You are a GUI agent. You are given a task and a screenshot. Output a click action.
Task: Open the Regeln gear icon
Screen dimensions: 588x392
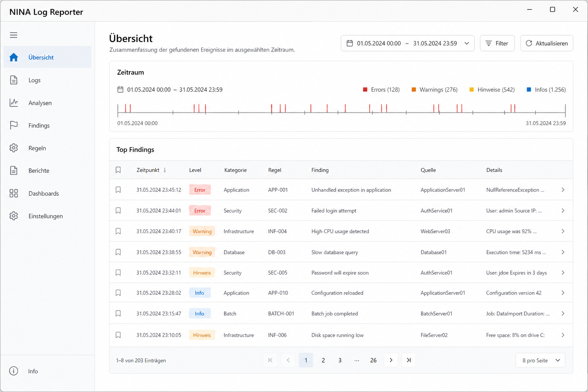14,148
